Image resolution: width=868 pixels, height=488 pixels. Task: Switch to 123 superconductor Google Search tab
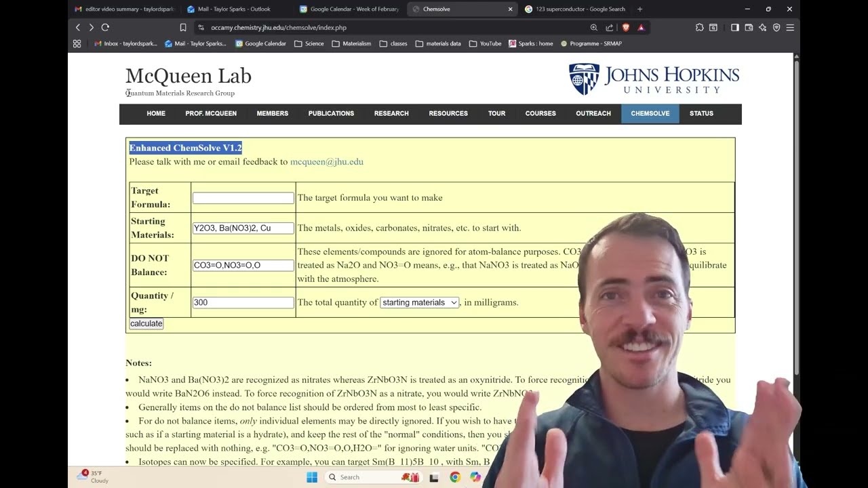575,9
